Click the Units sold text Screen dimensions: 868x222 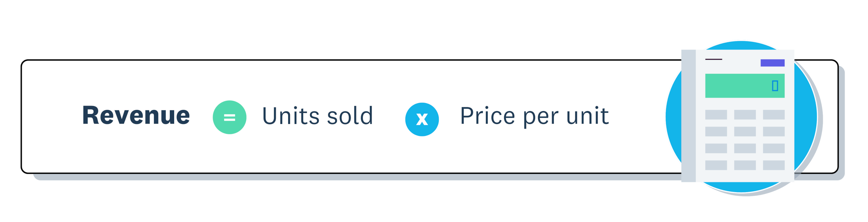(x=318, y=116)
